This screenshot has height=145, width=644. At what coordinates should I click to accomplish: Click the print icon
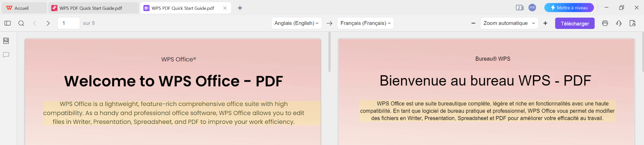click(605, 23)
